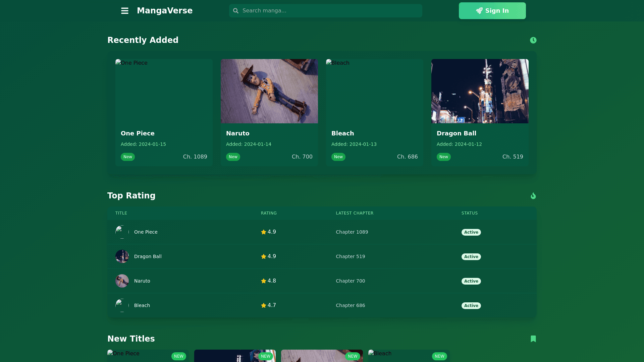Focus the Search manga input field

click(330, 11)
